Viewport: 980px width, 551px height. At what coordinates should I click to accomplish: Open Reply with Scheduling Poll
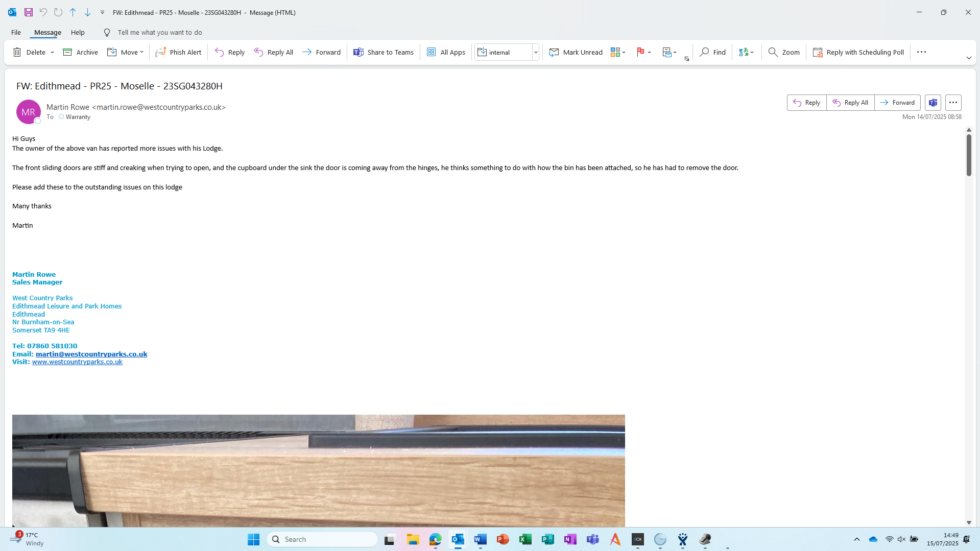(x=858, y=52)
